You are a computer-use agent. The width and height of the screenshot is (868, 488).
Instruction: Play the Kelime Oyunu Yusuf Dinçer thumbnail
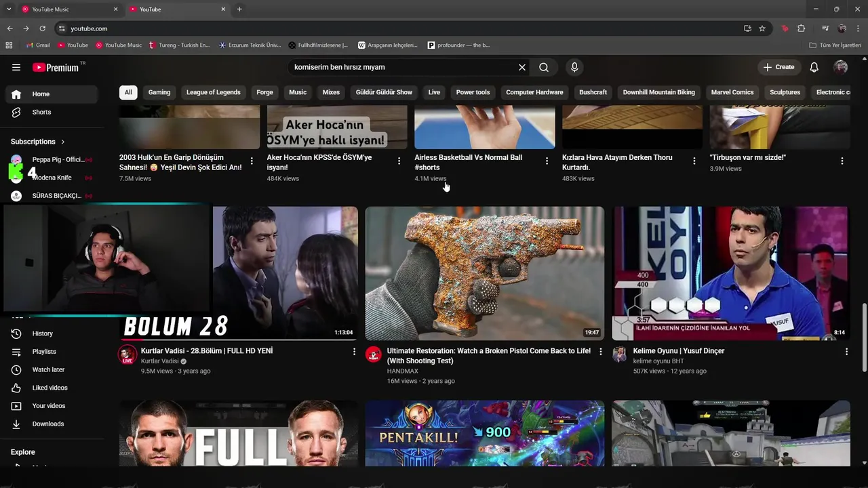(731, 273)
